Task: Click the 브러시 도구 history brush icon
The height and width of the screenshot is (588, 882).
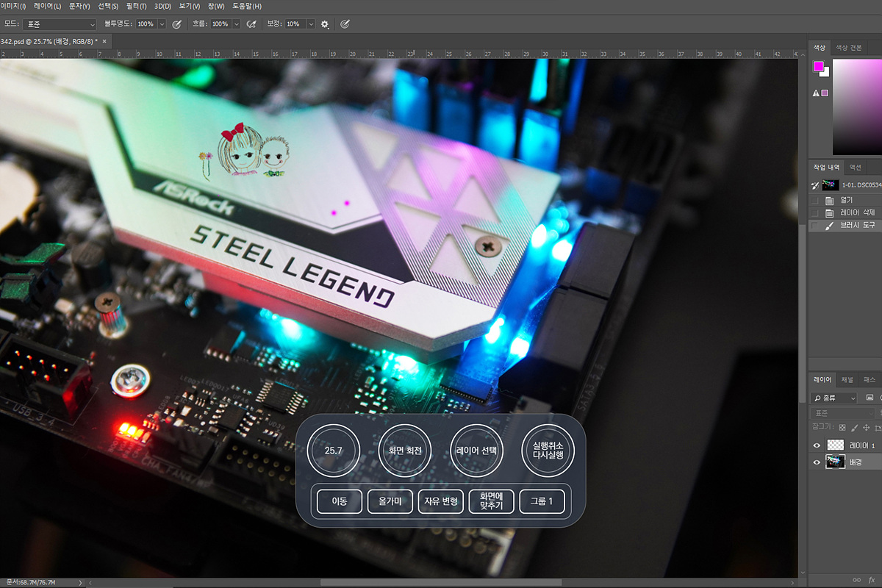Action: click(829, 226)
